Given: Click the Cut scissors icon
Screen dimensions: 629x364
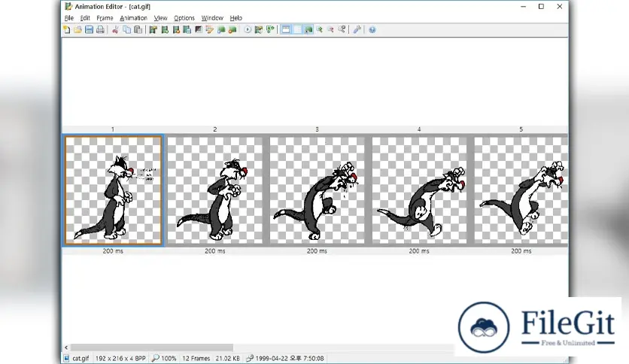Looking at the screenshot, I should pos(115,29).
